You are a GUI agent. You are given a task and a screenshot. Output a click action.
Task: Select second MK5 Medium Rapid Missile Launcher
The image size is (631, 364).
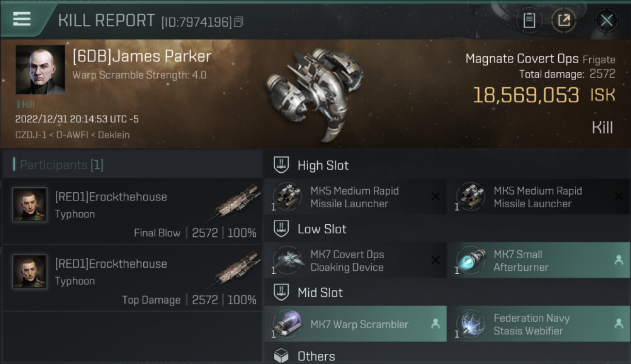tap(538, 197)
